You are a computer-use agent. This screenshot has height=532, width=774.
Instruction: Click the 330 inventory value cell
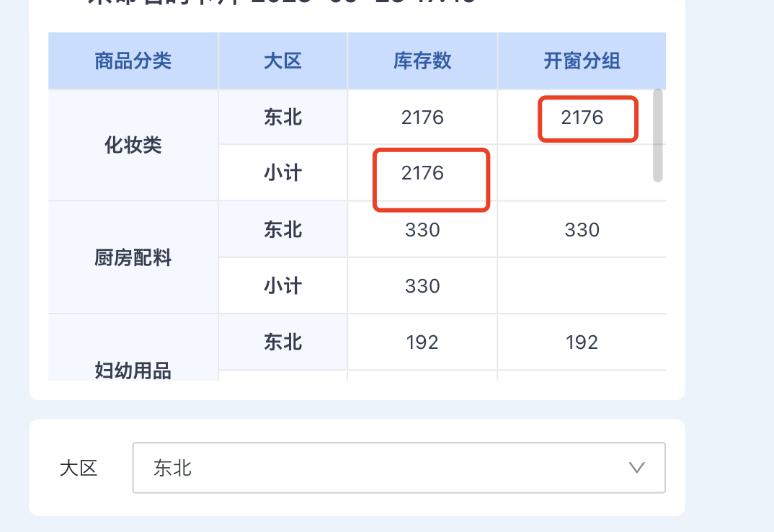422,229
